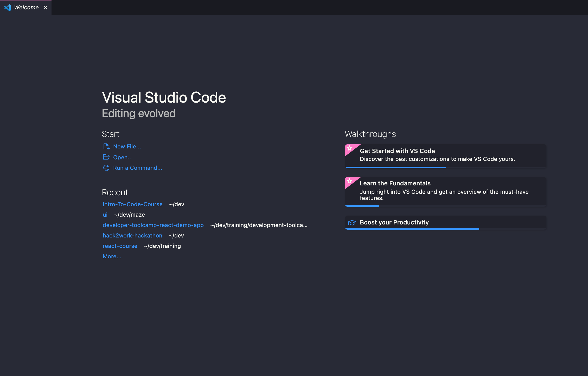Image resolution: width=588 pixels, height=376 pixels.
Task: Click the Run a Command icon
Action: (106, 167)
